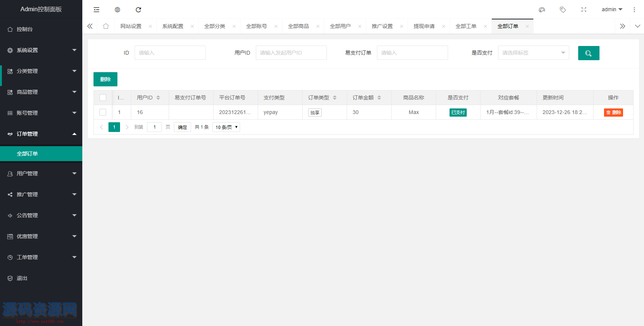This screenshot has height=326, width=644.
Task: Expand the 公告管理 sidebar menu
Action: (x=41, y=215)
